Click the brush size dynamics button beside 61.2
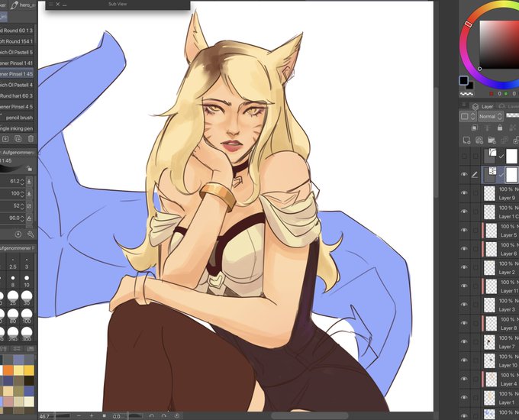519x420 pixels. [x=30, y=182]
